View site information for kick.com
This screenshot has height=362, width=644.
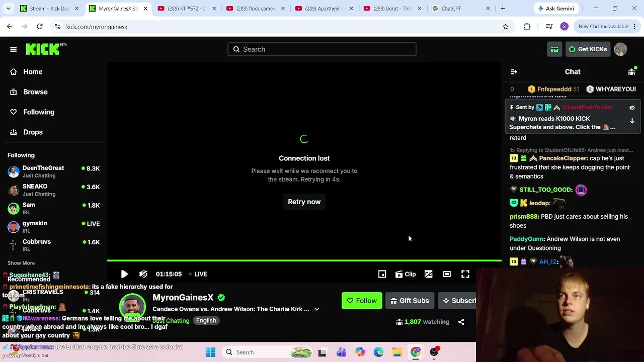click(57, 27)
